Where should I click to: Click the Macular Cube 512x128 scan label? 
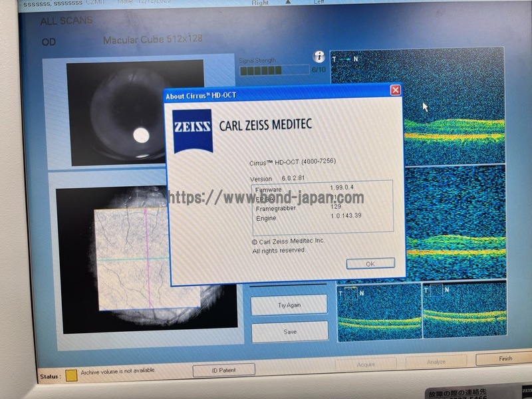point(152,41)
